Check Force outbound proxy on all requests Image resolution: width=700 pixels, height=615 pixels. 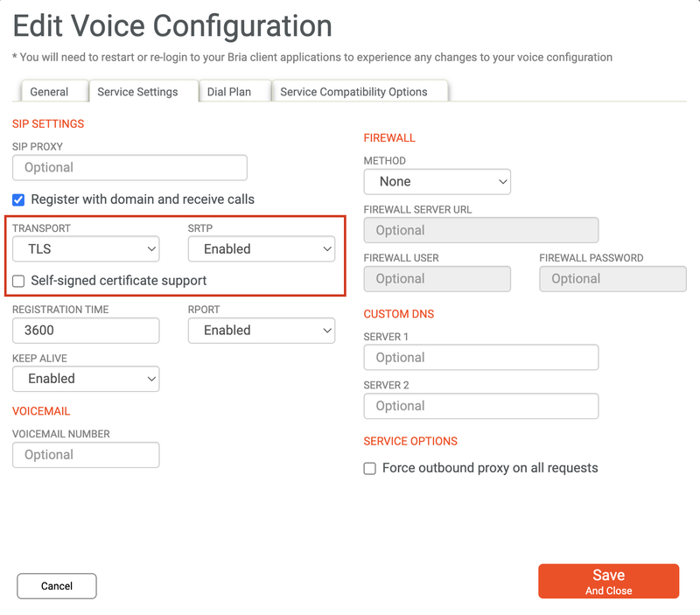pos(369,468)
